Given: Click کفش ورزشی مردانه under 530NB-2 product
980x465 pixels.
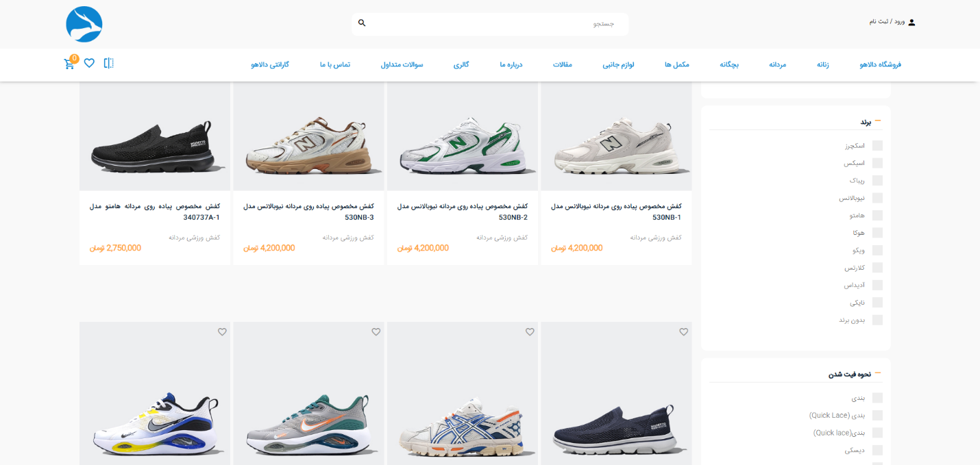Looking at the screenshot, I should (502, 237).
